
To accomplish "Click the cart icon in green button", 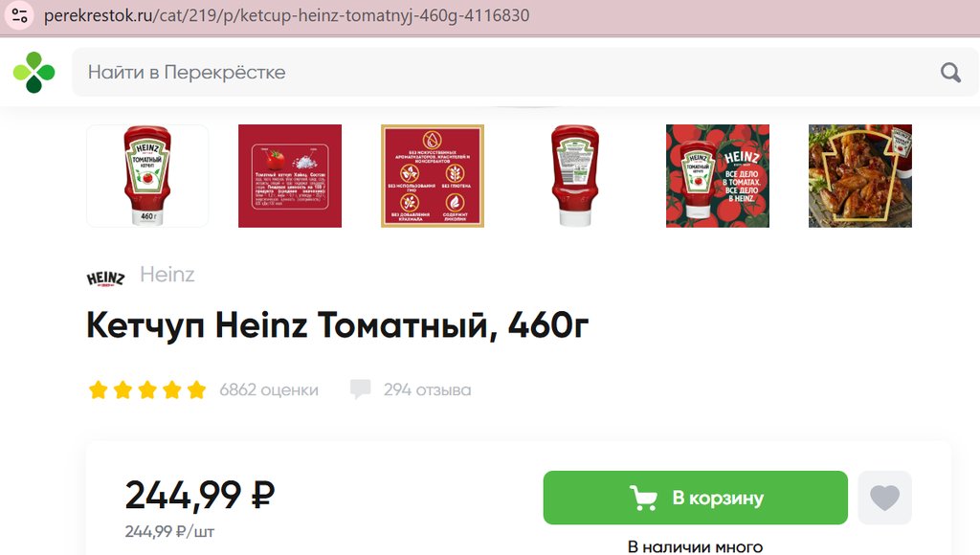I will click(x=643, y=499).
